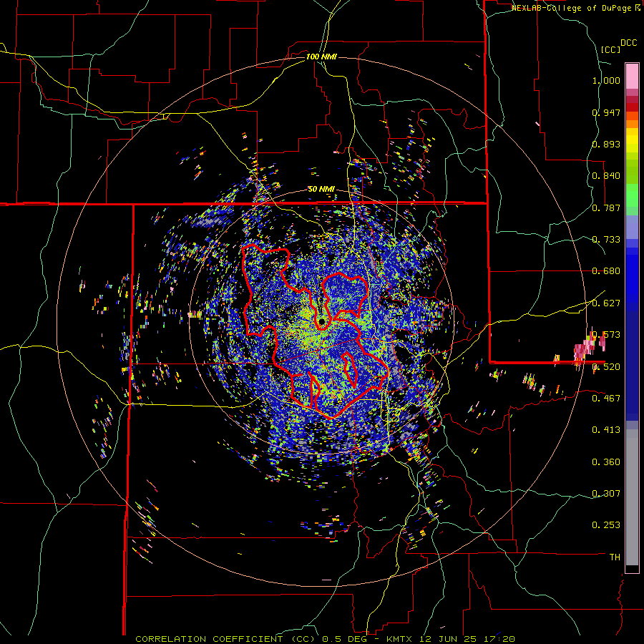644x644 pixels.
Task: Click the [CC] units label
Action: [610, 49]
